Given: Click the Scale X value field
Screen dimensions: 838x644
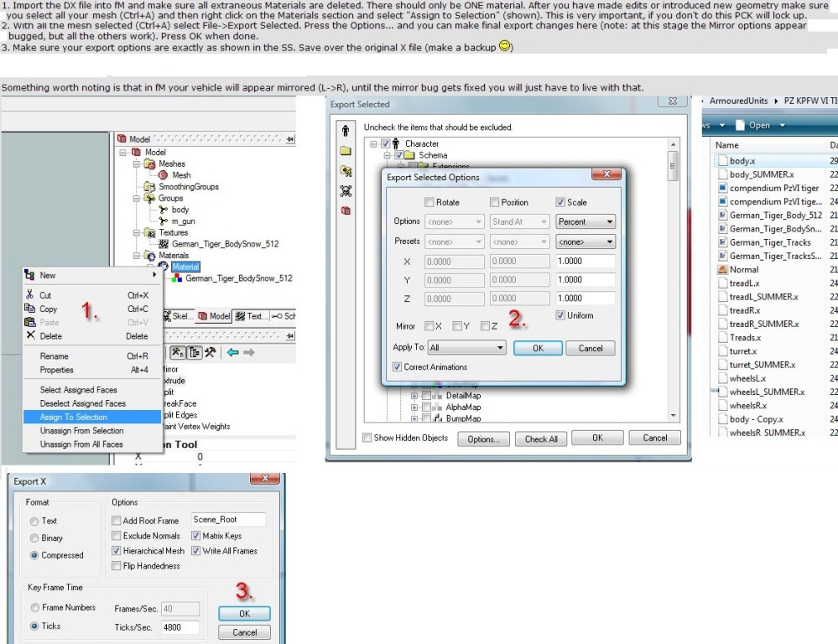Looking at the screenshot, I should coord(586,262).
